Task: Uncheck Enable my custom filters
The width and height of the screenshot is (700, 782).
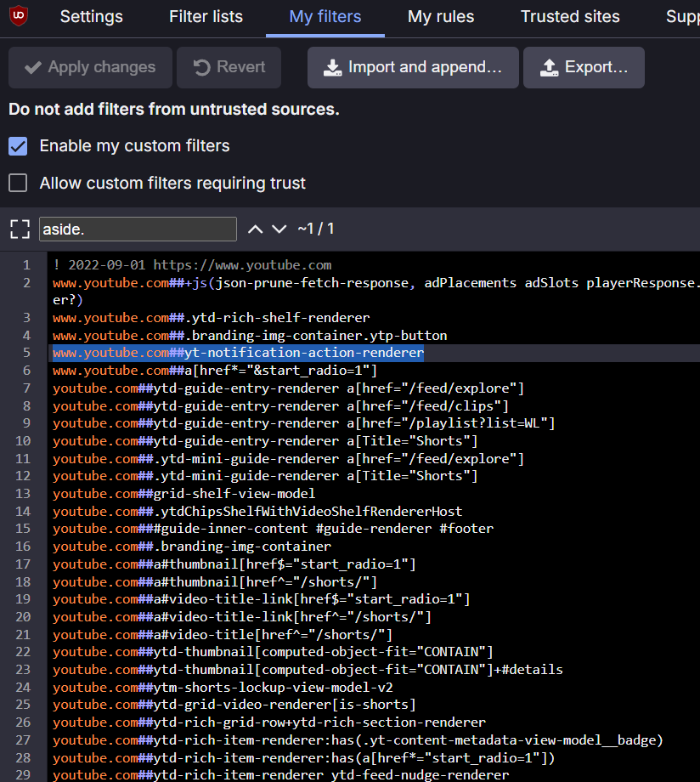Action: pyautogui.click(x=18, y=146)
